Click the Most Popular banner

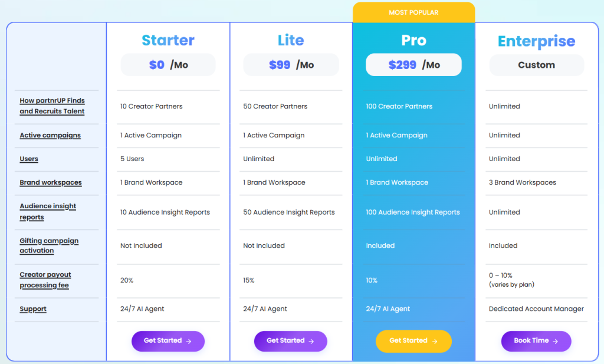(413, 12)
